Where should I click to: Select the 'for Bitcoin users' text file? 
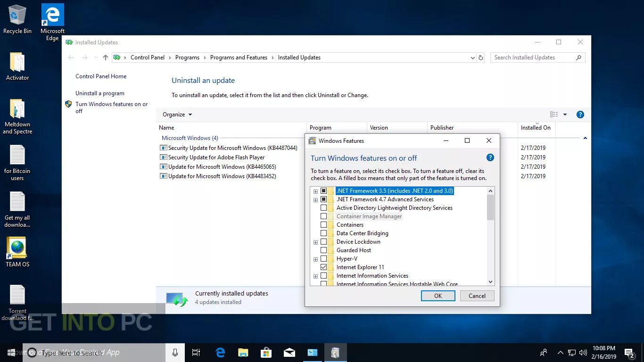[x=17, y=163]
